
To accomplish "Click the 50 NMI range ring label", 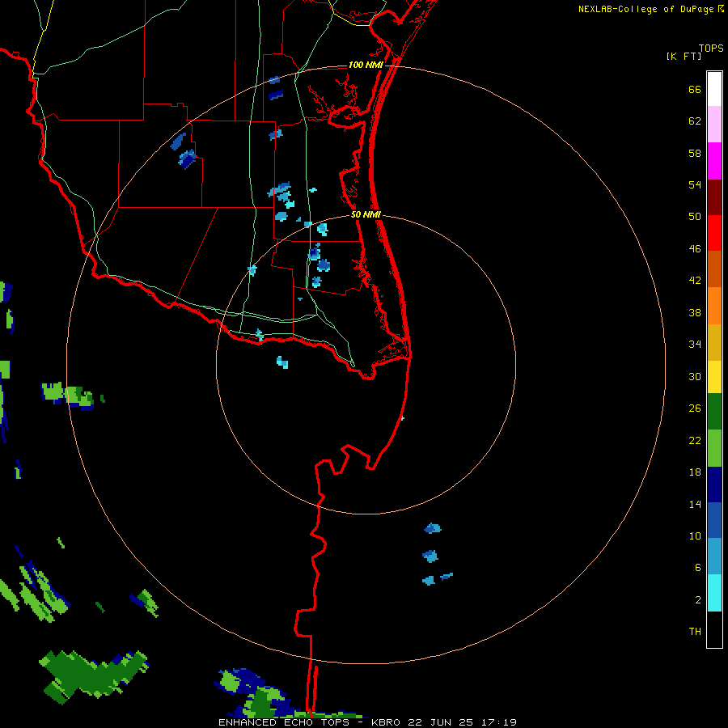I will tap(366, 214).
